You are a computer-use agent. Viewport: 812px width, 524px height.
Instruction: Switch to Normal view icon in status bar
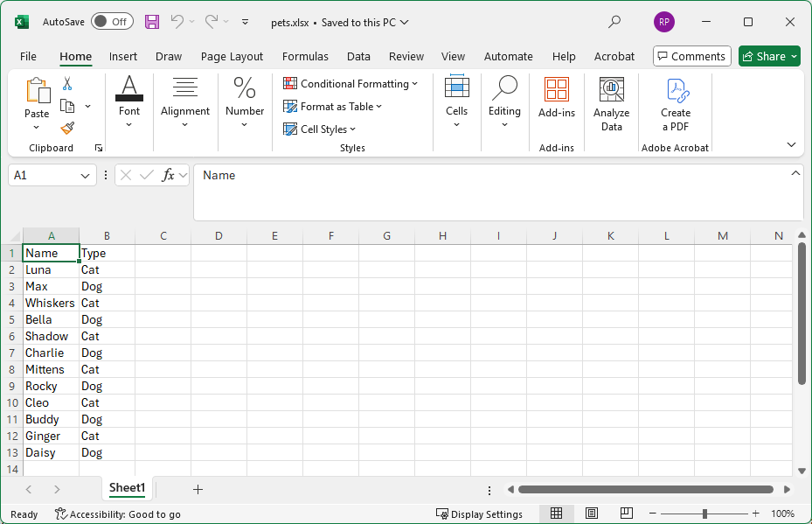(x=556, y=514)
